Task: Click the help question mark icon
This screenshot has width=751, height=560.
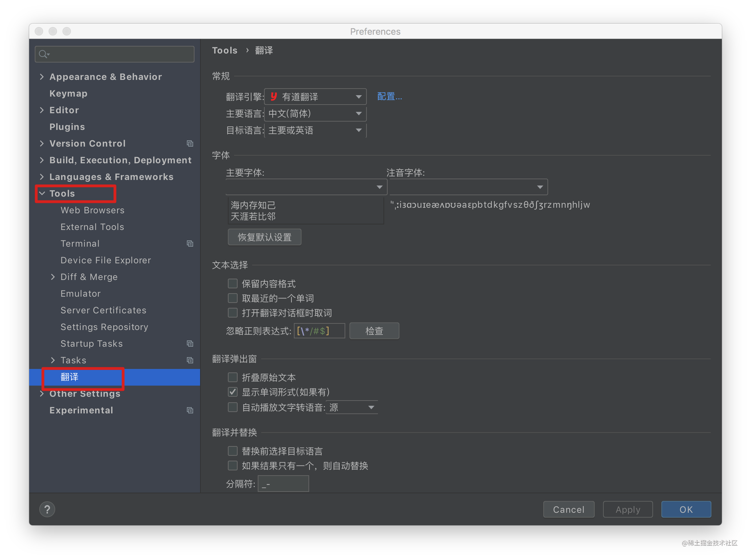Action: (x=47, y=509)
